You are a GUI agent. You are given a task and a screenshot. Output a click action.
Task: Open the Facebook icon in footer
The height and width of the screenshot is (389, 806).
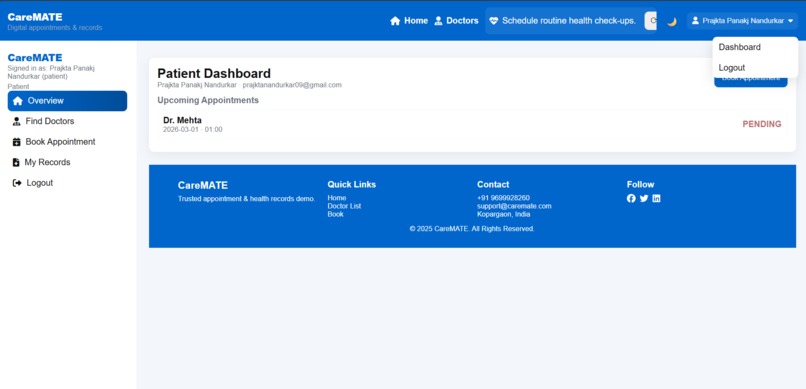[x=631, y=198]
